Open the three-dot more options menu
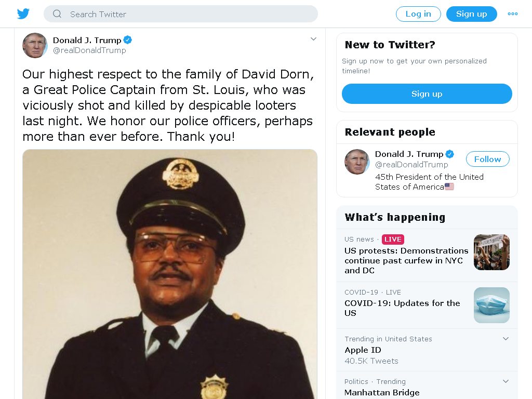532x399 pixels. [x=512, y=14]
